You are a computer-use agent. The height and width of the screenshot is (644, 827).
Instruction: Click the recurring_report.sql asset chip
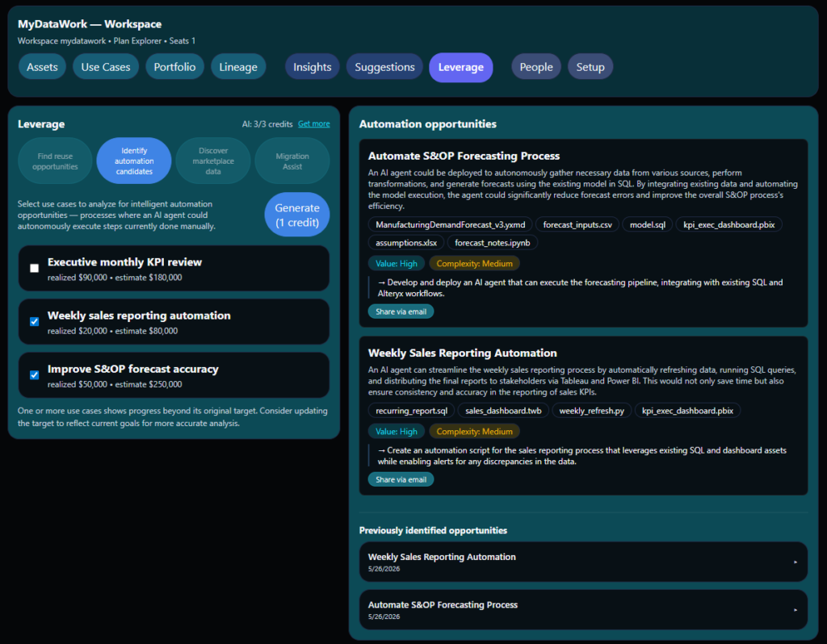(411, 411)
